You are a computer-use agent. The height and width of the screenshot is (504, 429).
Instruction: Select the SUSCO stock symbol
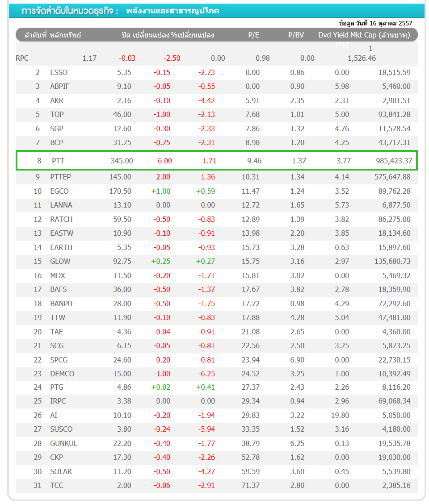[61, 429]
